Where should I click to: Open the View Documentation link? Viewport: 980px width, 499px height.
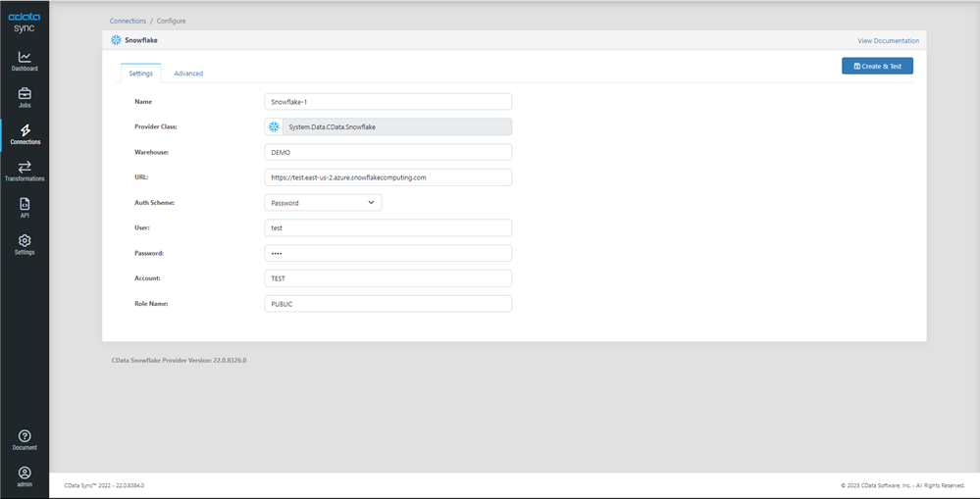(888, 41)
